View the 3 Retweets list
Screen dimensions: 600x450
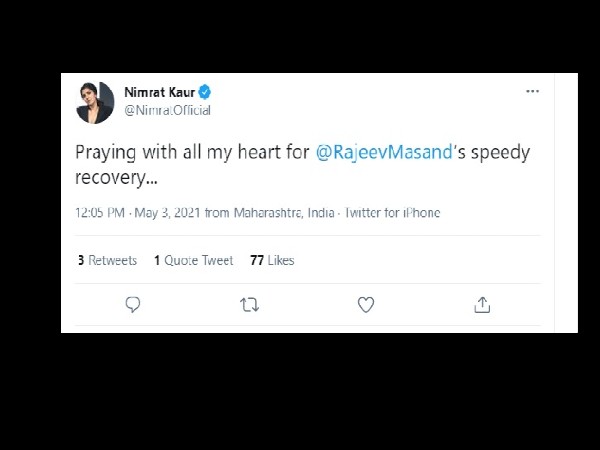[107, 260]
